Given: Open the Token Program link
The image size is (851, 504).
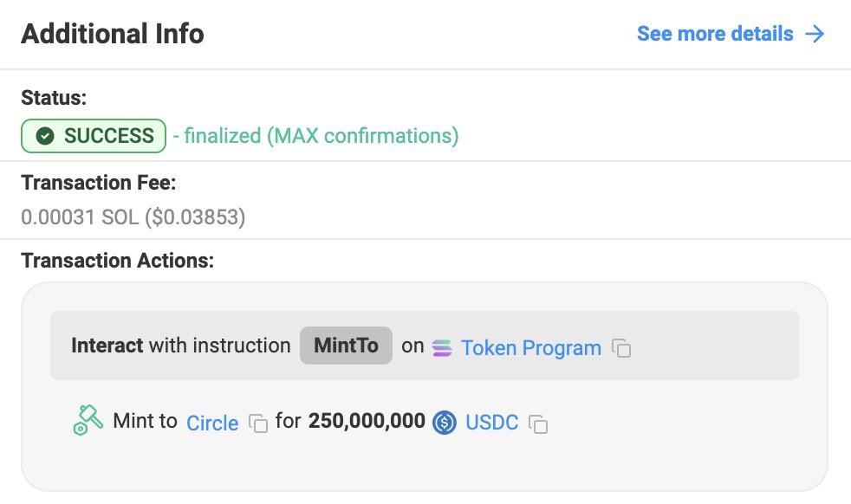Looking at the screenshot, I should click(530, 348).
